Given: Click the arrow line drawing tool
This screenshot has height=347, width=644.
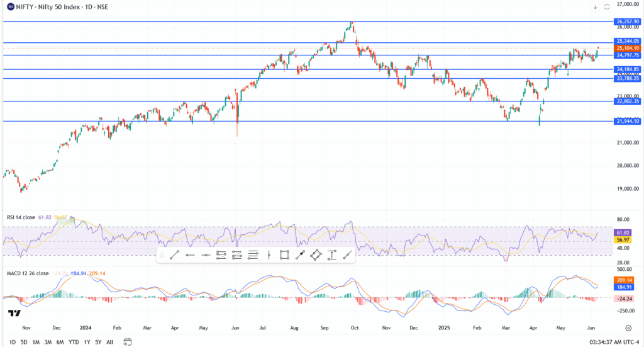Looking at the screenshot, I should [300, 255].
